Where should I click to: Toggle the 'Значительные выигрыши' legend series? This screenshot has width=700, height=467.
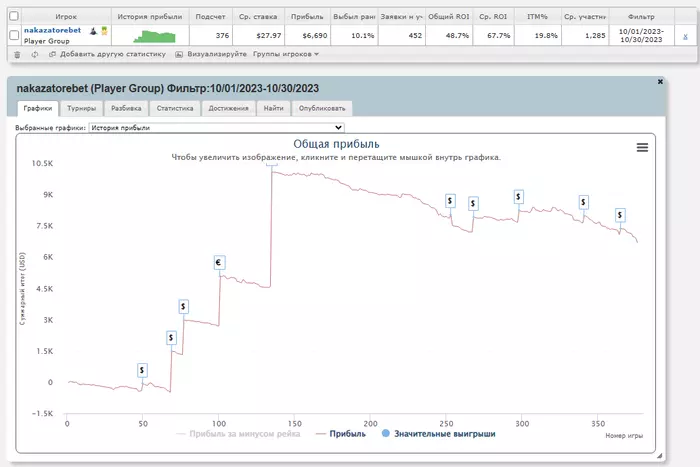438,434
